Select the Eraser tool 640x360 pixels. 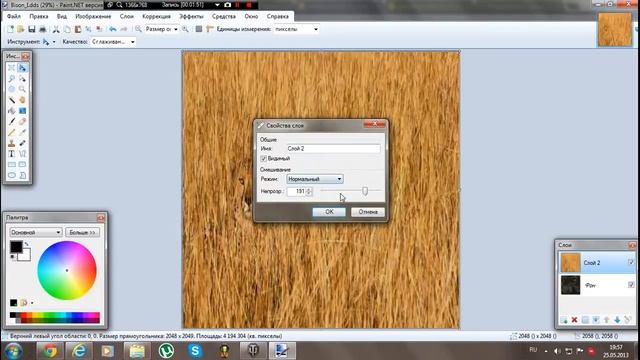point(22,121)
